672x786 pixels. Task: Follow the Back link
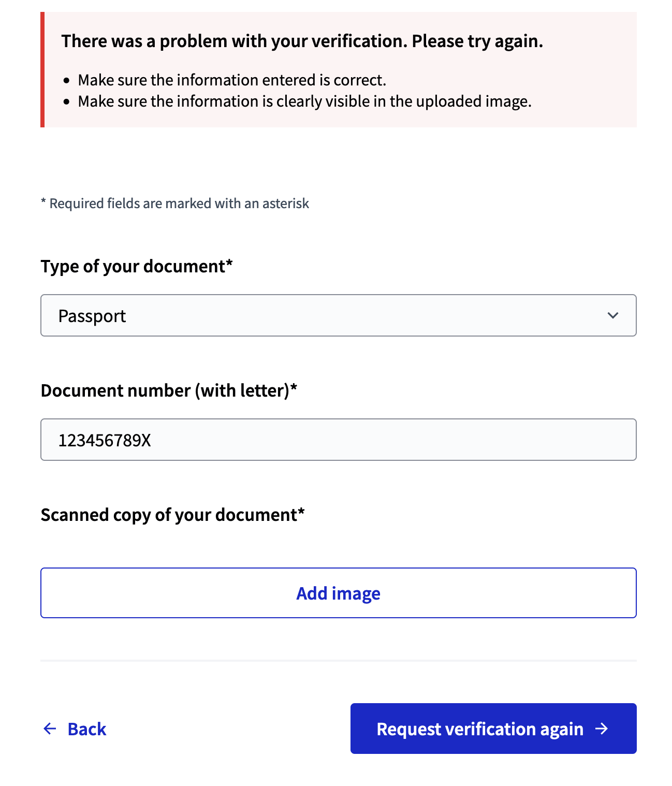tap(86, 729)
